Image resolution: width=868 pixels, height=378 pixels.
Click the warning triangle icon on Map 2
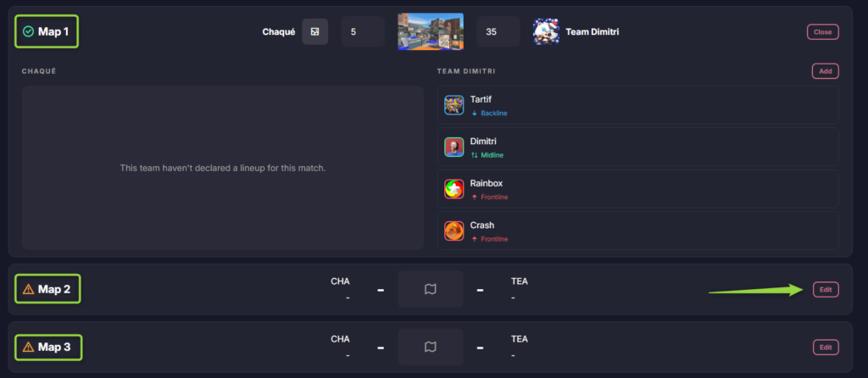28,289
